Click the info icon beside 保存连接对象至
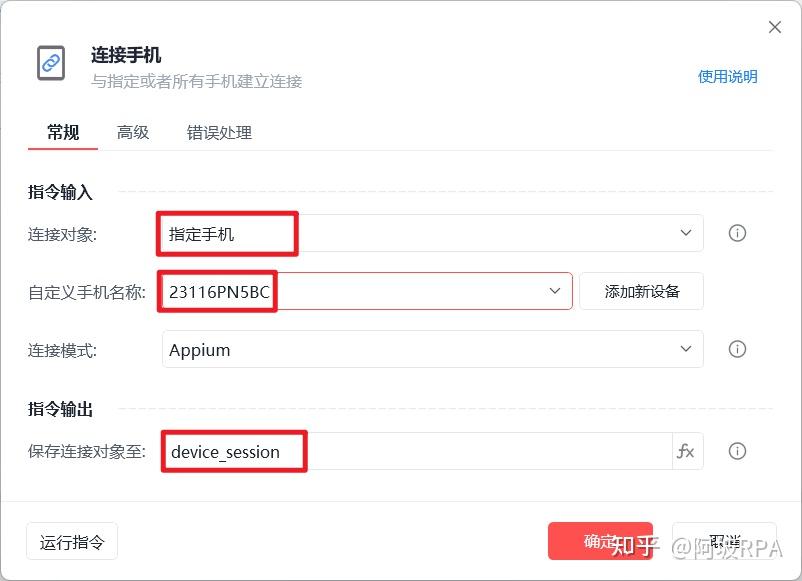Image resolution: width=802 pixels, height=581 pixels. (737, 451)
